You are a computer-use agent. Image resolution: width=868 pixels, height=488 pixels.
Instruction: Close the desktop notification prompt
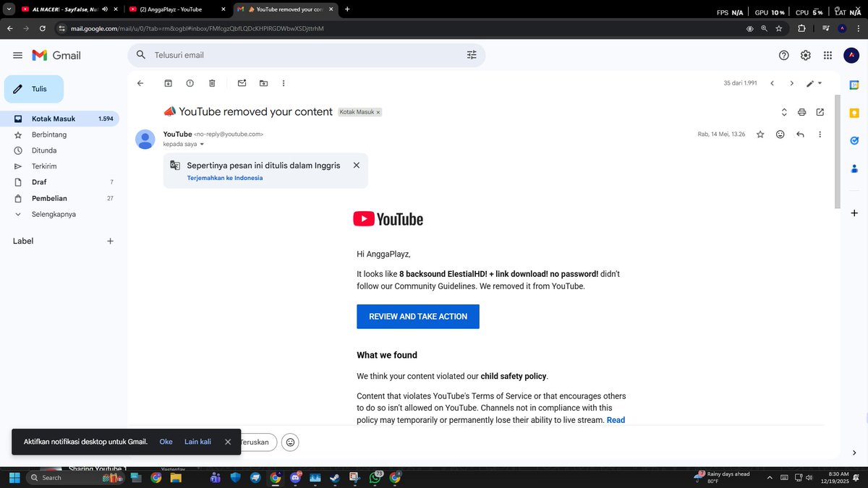click(228, 442)
